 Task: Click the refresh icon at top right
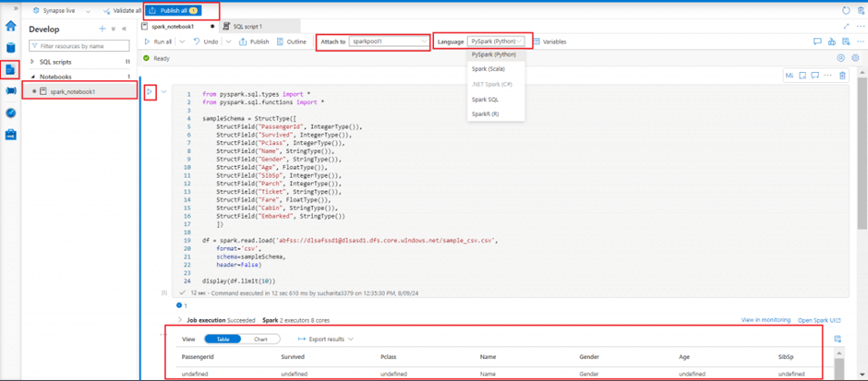coord(847,10)
